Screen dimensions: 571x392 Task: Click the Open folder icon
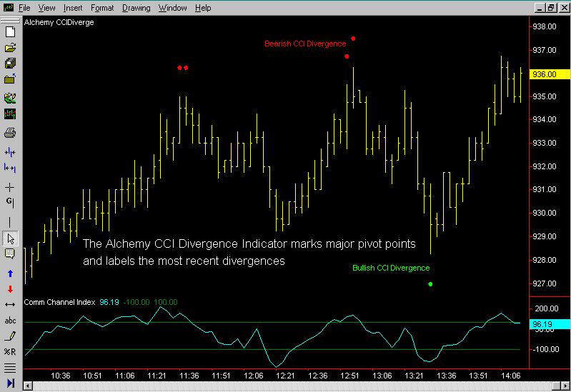10,48
